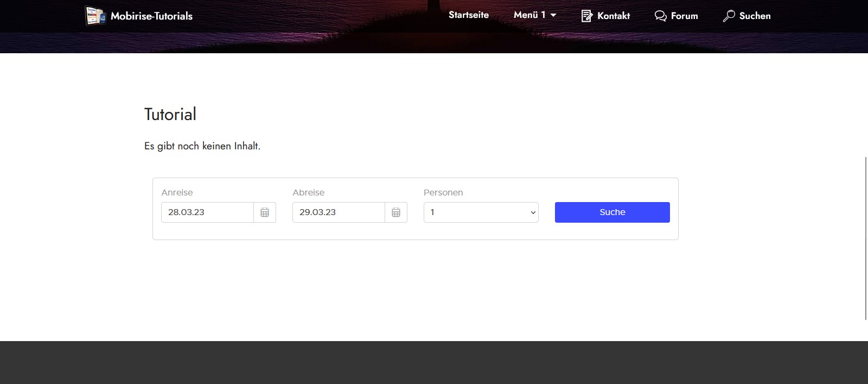Click the Anreise date field 28.03.23
This screenshot has height=384, width=868.
pos(207,212)
